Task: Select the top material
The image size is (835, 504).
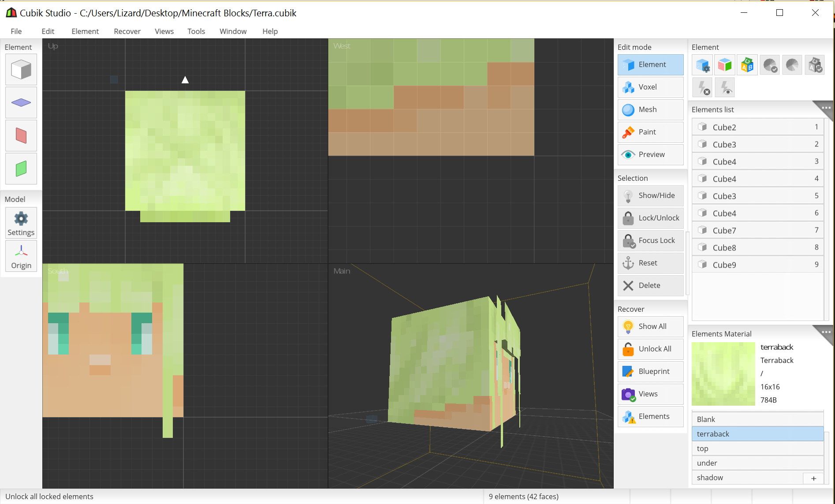Action: (x=757, y=448)
